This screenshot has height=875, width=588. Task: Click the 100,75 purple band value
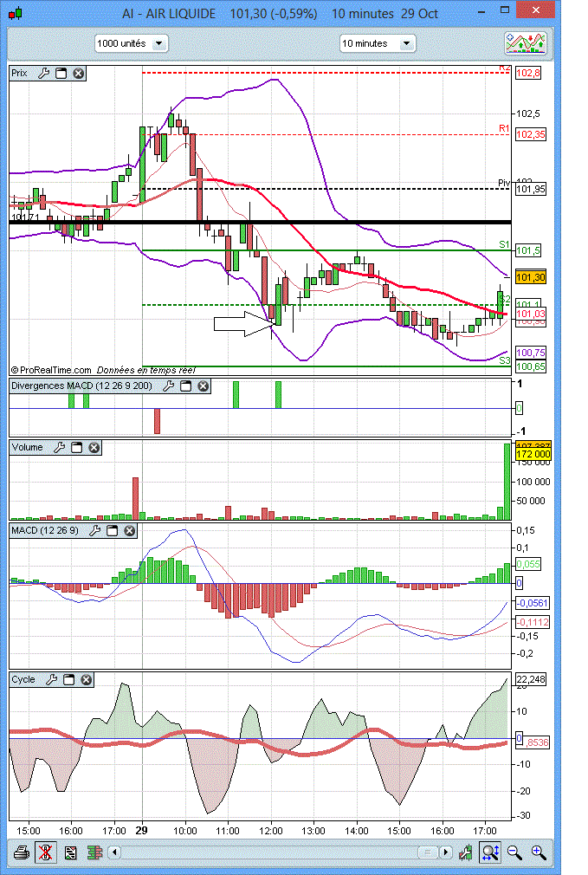click(x=531, y=353)
